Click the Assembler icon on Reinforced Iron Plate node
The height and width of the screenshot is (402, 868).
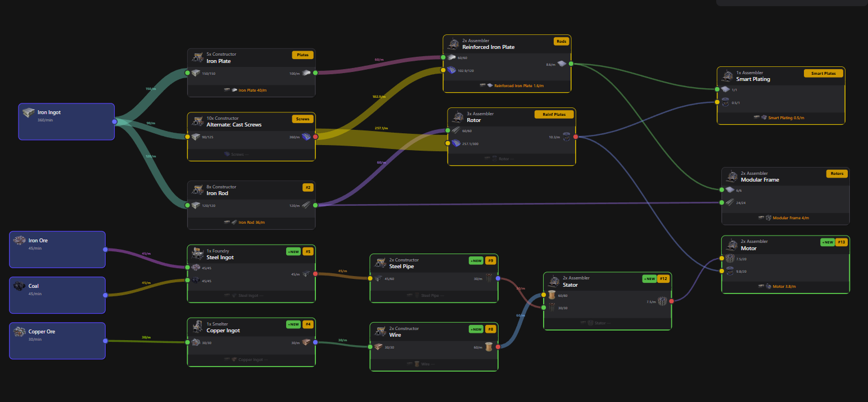[453, 43]
